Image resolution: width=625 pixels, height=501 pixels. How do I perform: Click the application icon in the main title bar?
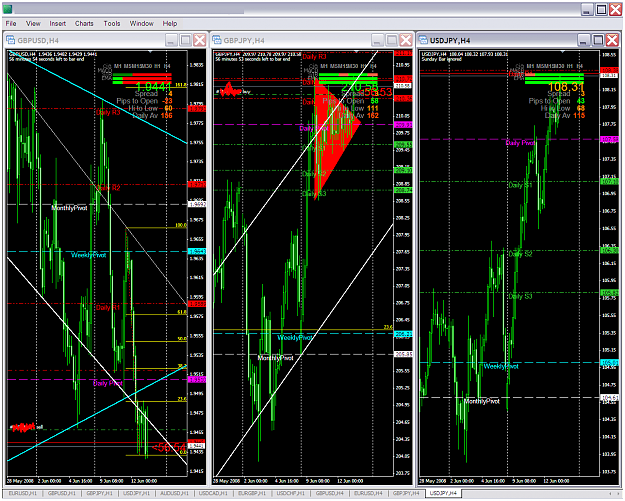click(x=8, y=9)
